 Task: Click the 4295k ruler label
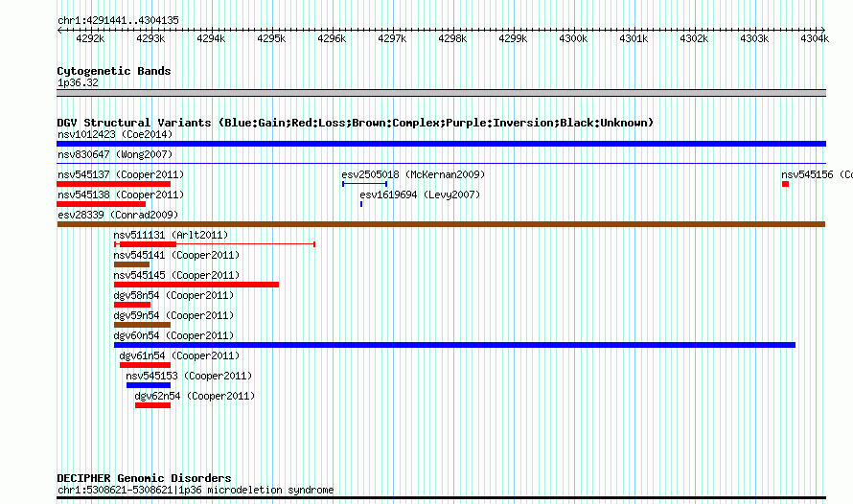[x=271, y=38]
